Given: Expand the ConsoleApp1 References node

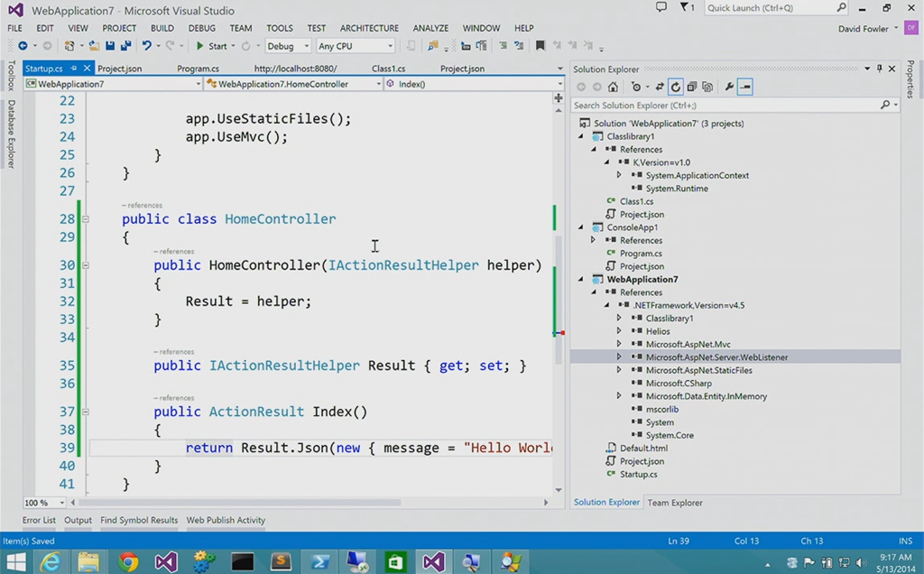Looking at the screenshot, I should tap(594, 240).
